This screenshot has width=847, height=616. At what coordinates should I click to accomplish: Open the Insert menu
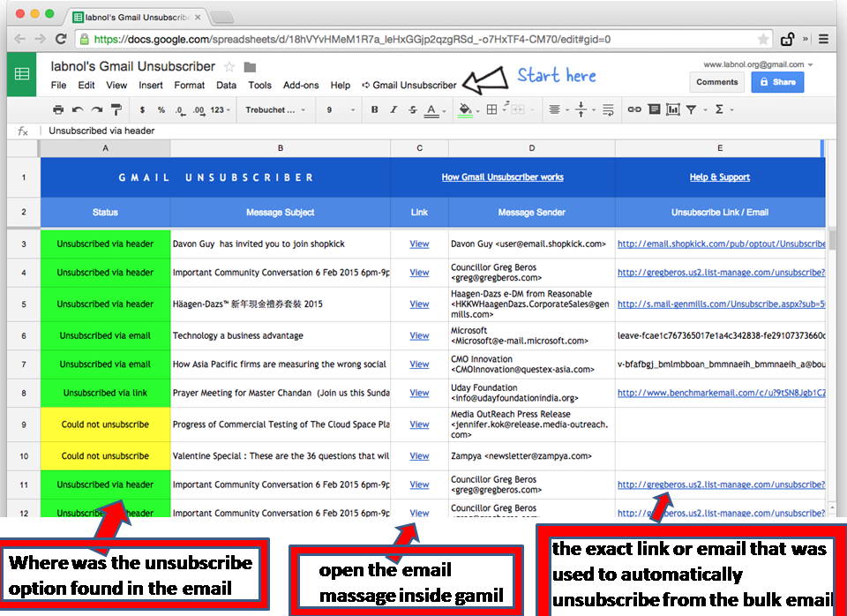[151, 85]
